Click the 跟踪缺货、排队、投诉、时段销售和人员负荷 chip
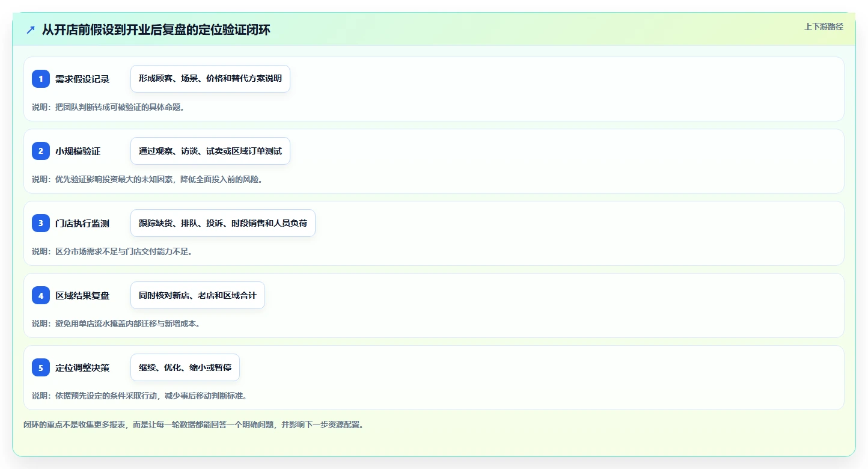 click(x=223, y=223)
